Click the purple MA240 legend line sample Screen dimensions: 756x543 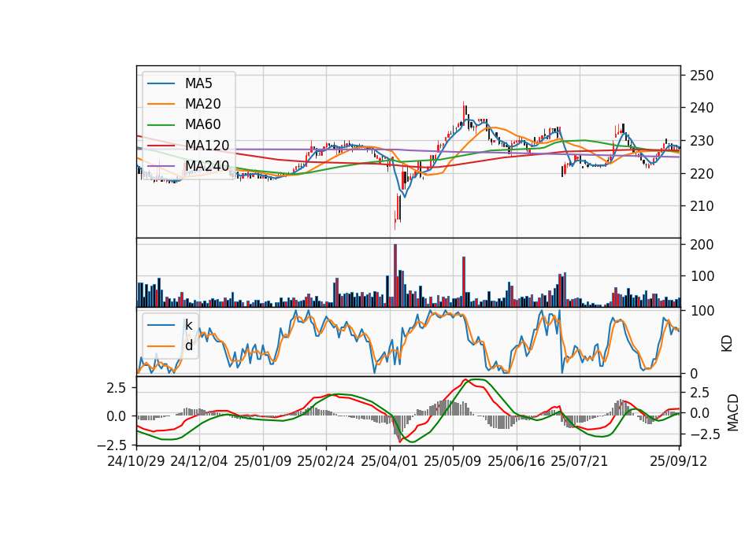coord(161,166)
